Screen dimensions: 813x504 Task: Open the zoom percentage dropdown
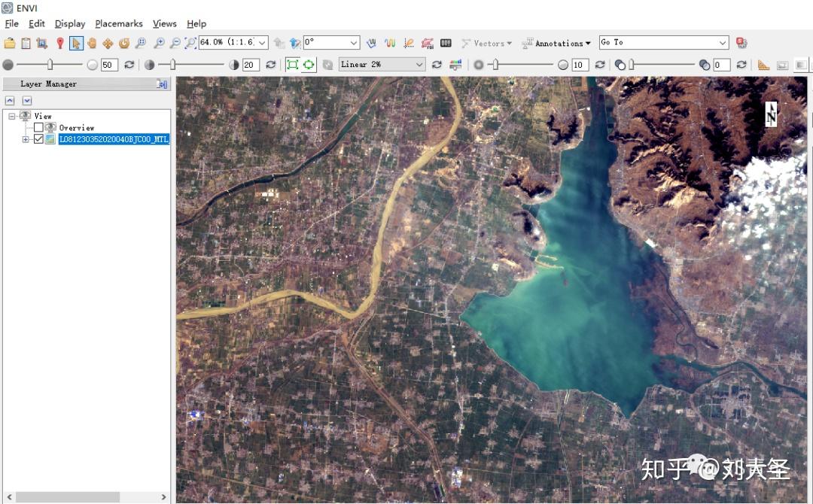tap(262, 43)
